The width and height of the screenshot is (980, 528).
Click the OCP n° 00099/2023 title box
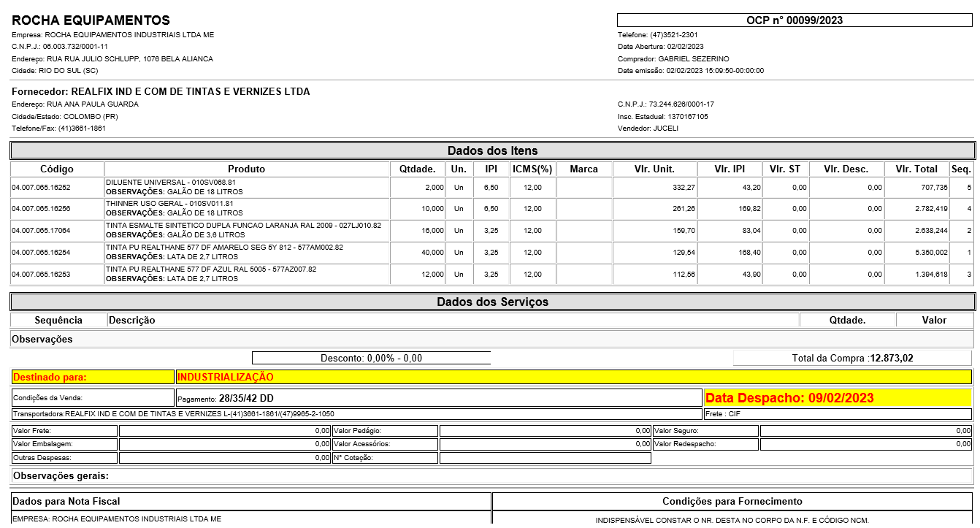click(794, 20)
